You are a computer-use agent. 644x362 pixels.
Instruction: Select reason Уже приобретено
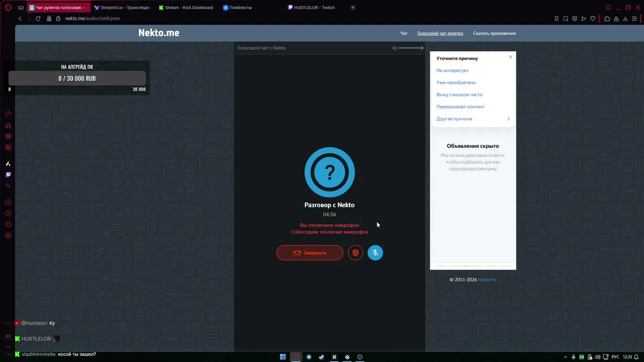click(x=456, y=83)
